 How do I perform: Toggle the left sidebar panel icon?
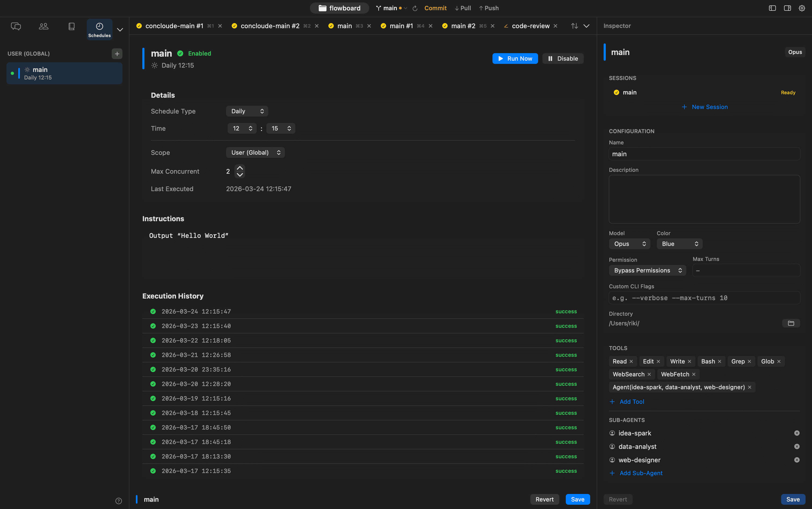tap(772, 8)
